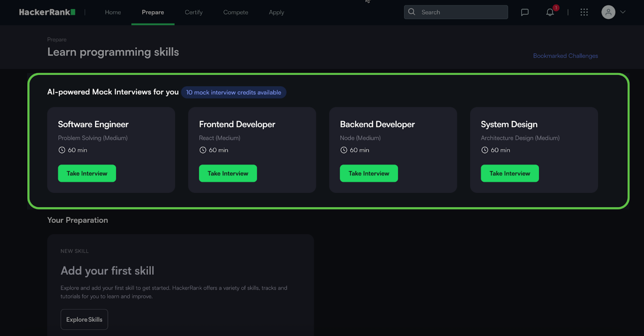Open the Apply tab

[x=276, y=12]
